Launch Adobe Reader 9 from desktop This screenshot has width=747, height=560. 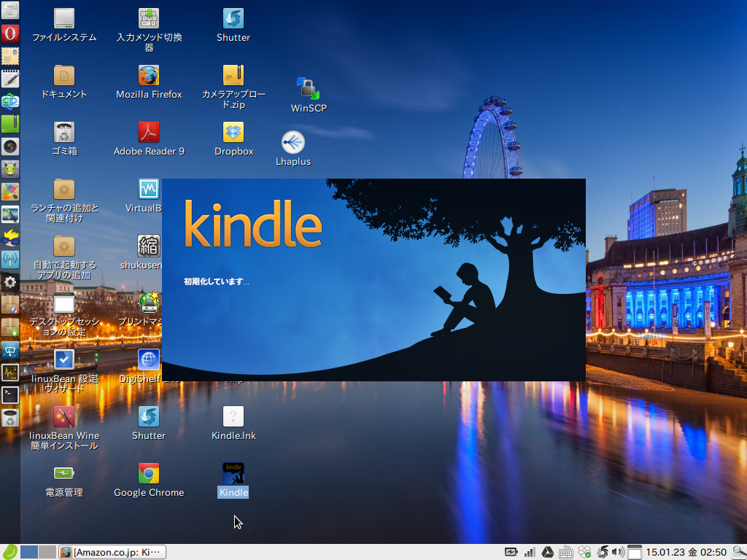(149, 133)
